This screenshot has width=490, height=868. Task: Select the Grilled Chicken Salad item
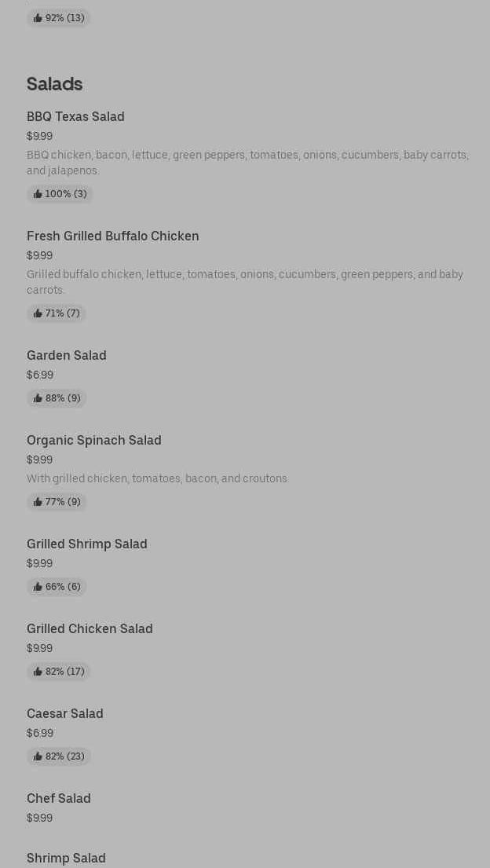tap(90, 628)
